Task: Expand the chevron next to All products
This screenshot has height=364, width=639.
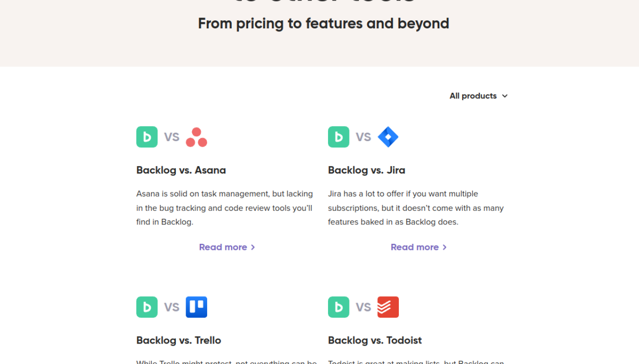Action: click(505, 96)
